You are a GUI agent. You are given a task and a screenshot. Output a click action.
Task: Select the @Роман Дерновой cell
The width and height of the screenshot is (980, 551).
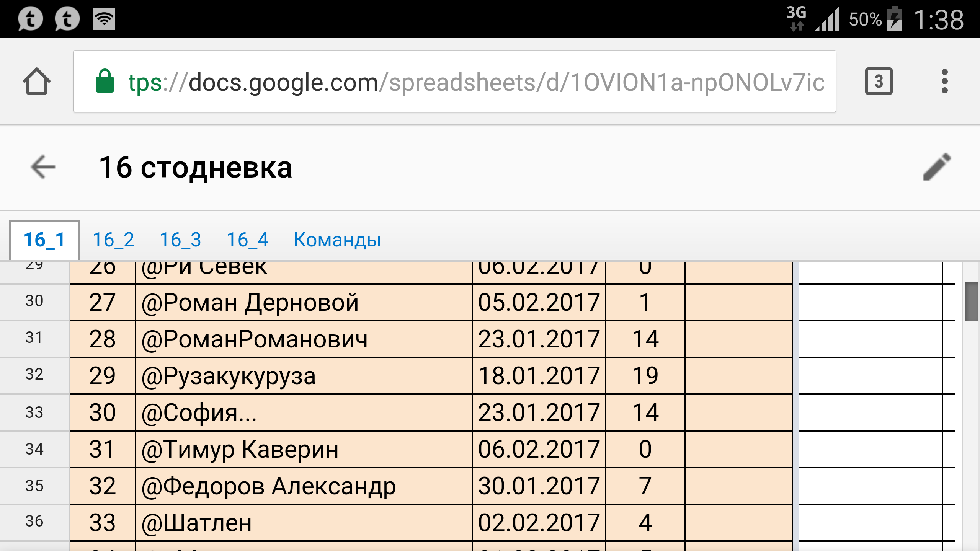pos(304,302)
